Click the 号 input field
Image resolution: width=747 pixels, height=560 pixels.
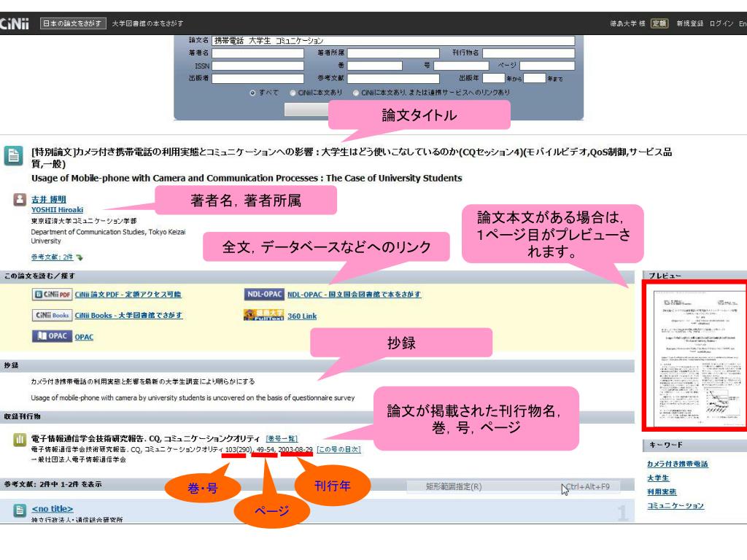461,66
